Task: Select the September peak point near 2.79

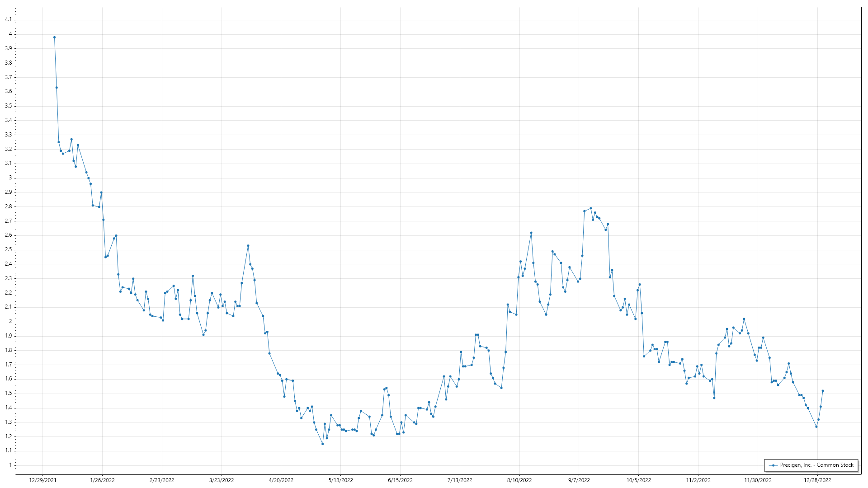Action: coord(590,208)
